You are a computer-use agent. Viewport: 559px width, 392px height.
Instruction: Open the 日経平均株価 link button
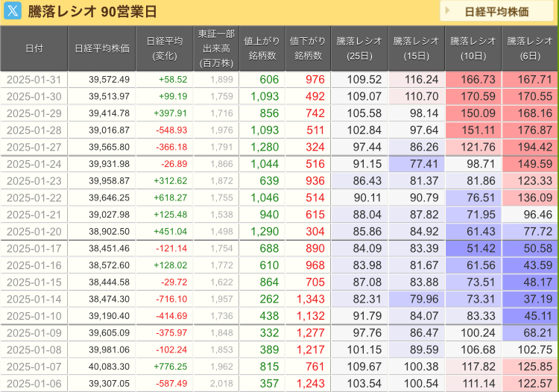496,11
